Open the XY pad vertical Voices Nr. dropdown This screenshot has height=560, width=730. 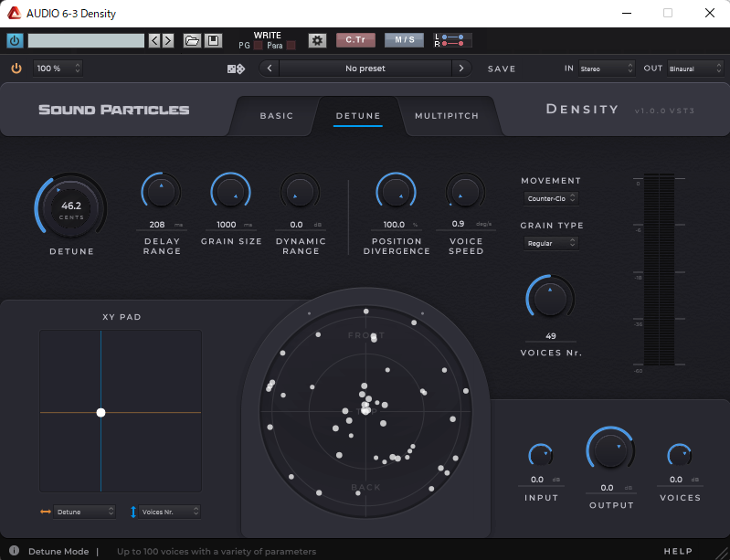(169, 512)
